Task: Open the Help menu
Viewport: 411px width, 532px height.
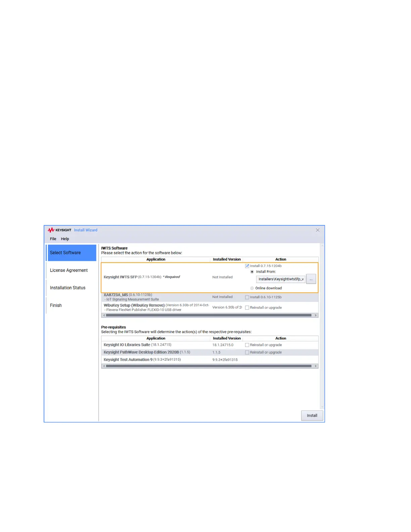Action: point(65,239)
